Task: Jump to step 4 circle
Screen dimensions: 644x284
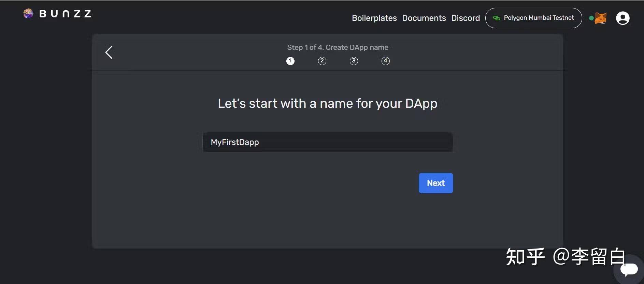Action: coord(386,61)
